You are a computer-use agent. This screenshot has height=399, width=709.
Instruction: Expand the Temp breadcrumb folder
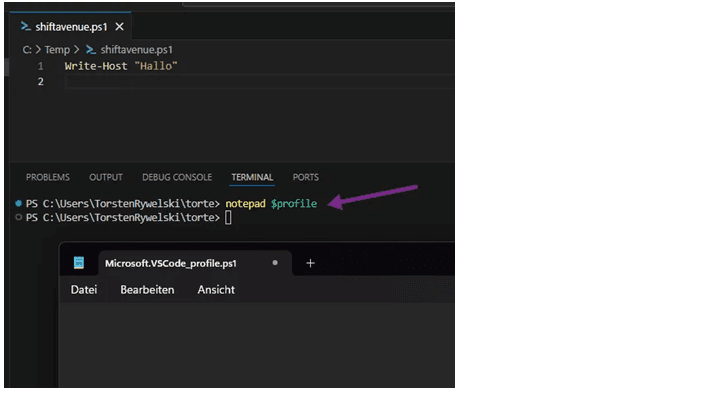[57, 50]
